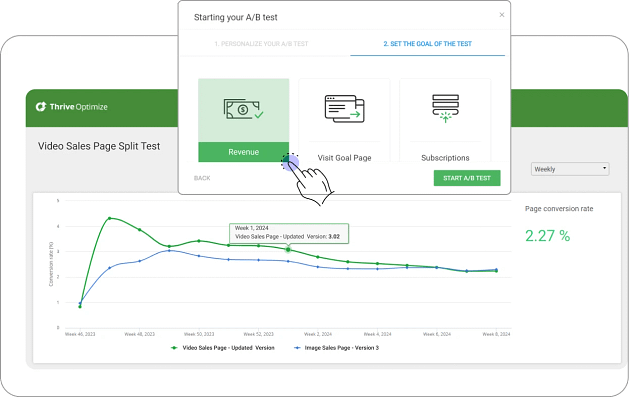Click the Start A/B Test button
The width and height of the screenshot is (629, 397).
(467, 178)
